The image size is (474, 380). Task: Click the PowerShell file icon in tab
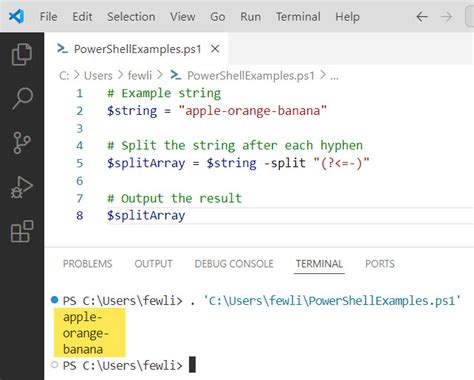pos(62,49)
